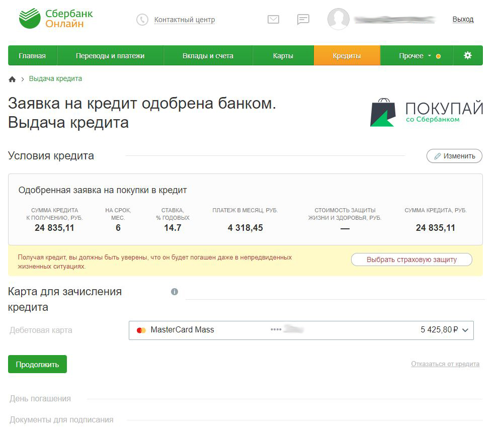Click the interest rate value 14.7
The image size is (504, 433).
click(173, 228)
